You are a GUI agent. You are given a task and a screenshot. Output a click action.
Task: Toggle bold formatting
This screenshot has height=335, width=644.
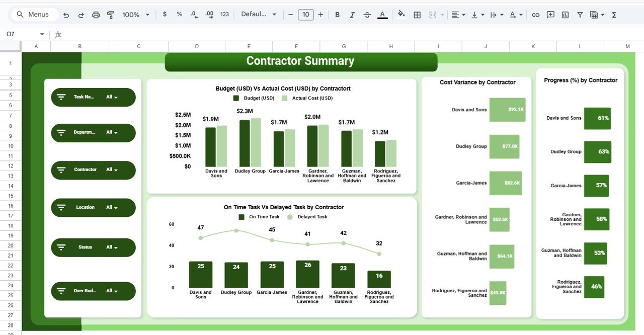(337, 15)
